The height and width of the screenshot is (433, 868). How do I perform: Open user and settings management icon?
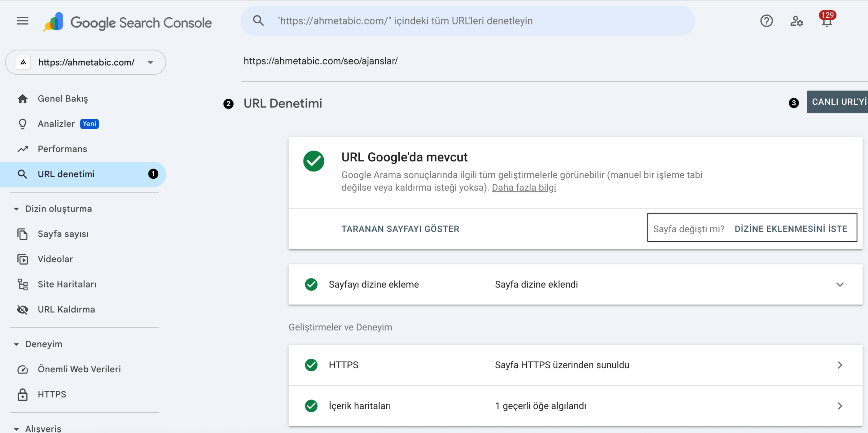click(x=796, y=21)
